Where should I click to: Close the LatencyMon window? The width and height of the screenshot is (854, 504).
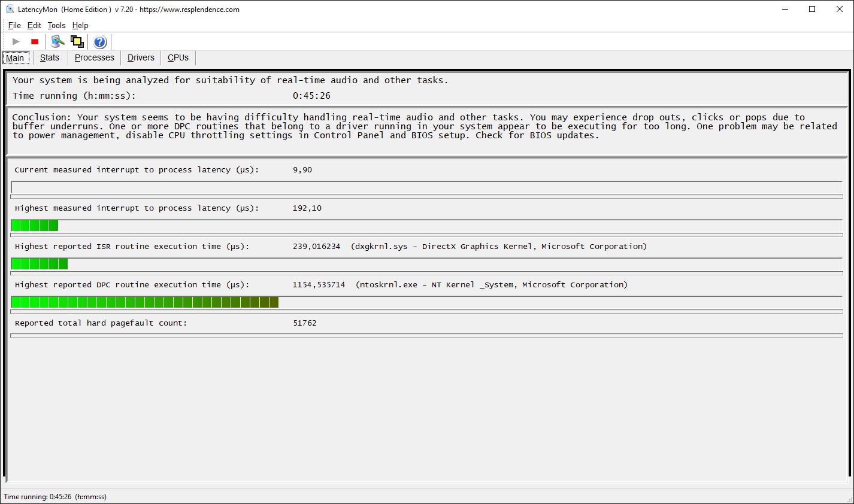(840, 9)
